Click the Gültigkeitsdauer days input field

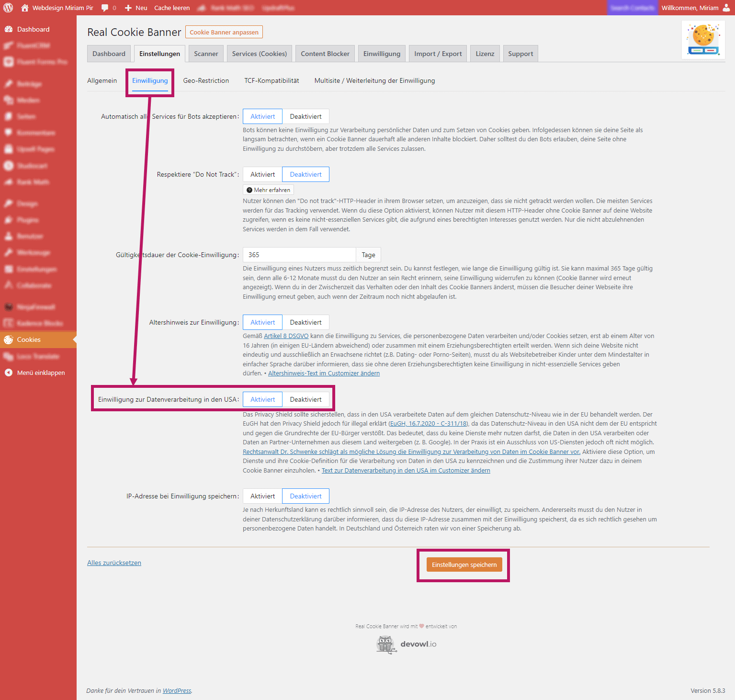[x=299, y=255]
